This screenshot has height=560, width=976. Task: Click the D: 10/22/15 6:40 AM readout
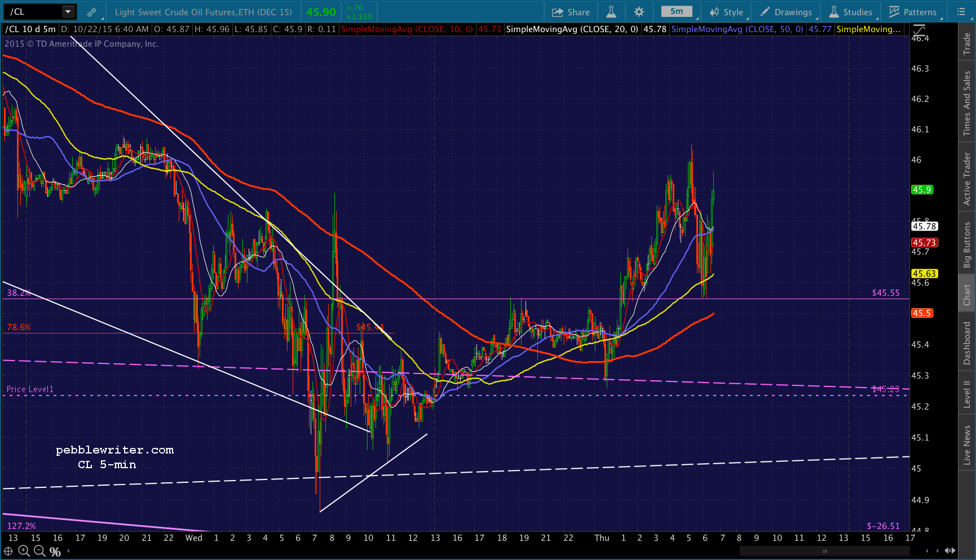click(x=105, y=29)
